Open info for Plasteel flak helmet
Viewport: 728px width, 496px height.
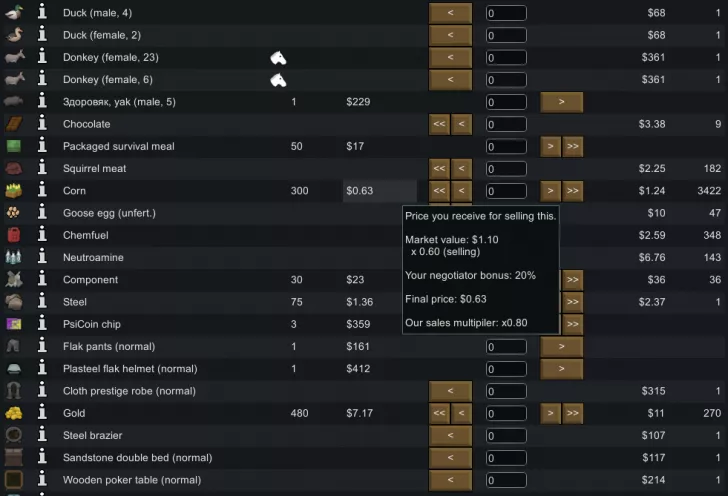42,368
